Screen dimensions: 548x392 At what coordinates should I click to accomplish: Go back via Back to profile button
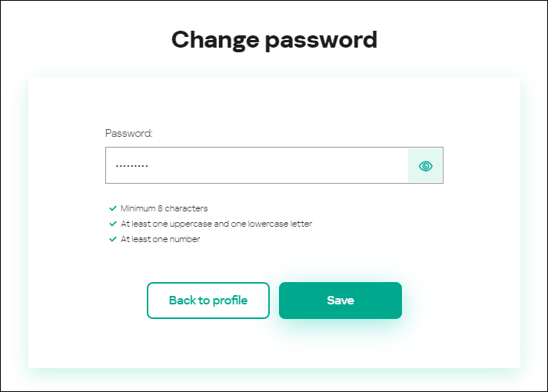pos(208,301)
